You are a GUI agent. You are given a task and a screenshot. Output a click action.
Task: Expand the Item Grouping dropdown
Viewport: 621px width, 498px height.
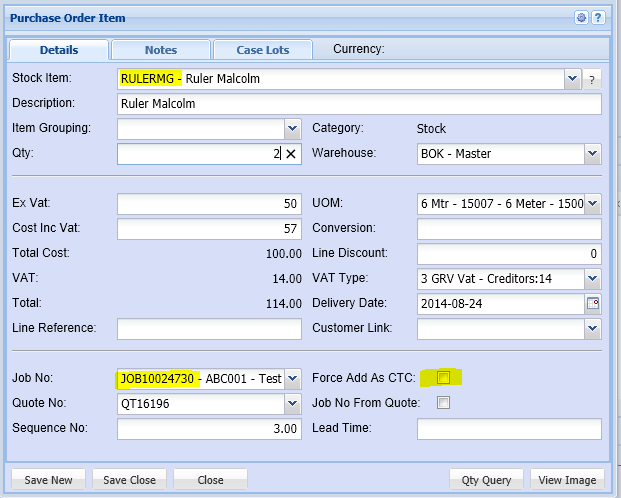point(292,129)
